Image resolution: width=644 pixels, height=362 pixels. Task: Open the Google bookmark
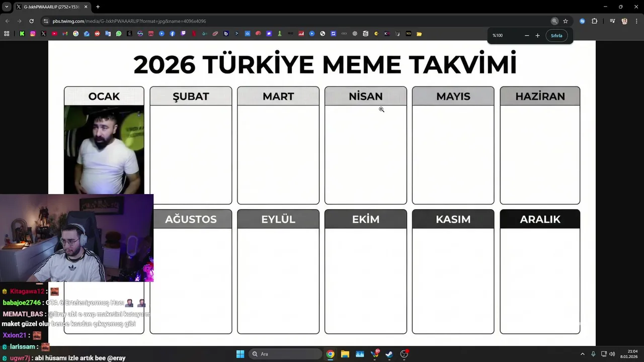76,34
